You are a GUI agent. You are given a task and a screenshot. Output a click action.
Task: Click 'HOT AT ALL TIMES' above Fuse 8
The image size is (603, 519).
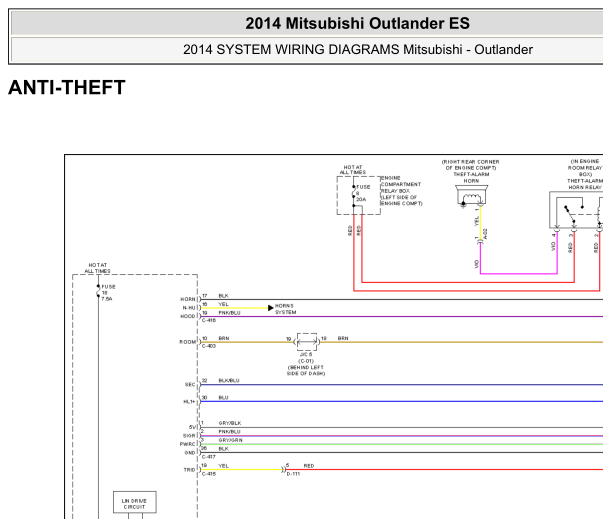pyautogui.click(x=353, y=170)
